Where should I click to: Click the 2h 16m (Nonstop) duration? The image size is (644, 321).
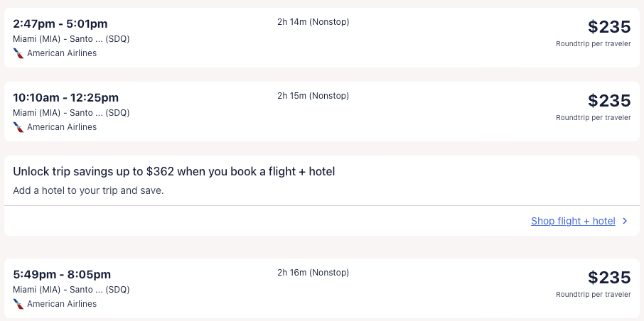click(313, 273)
